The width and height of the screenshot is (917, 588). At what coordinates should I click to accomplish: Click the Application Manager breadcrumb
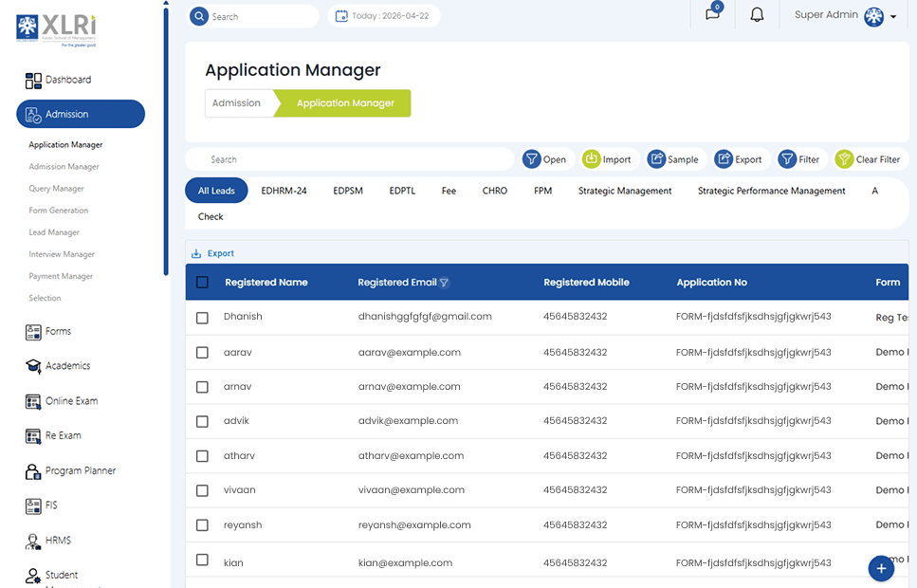(345, 103)
